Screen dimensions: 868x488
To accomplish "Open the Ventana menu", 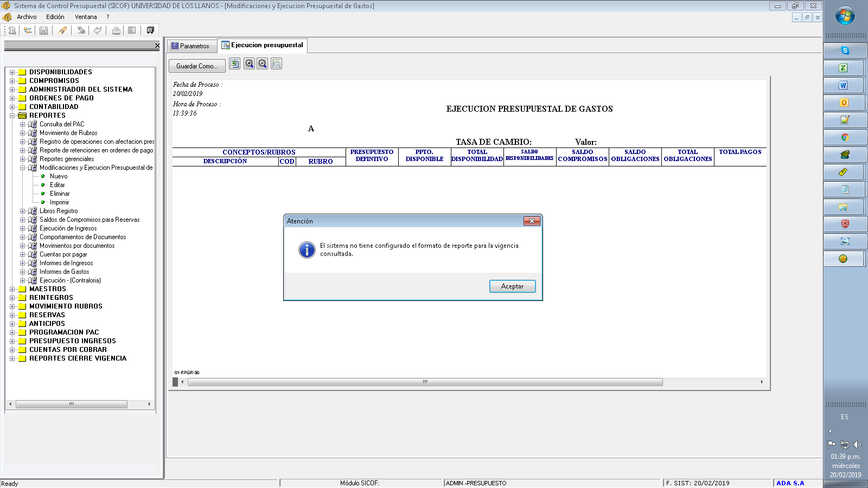I will (86, 17).
